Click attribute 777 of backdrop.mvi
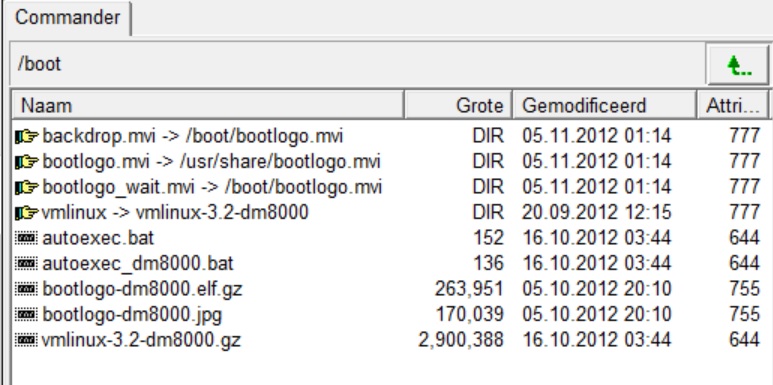The width and height of the screenshot is (773, 385). 744,136
